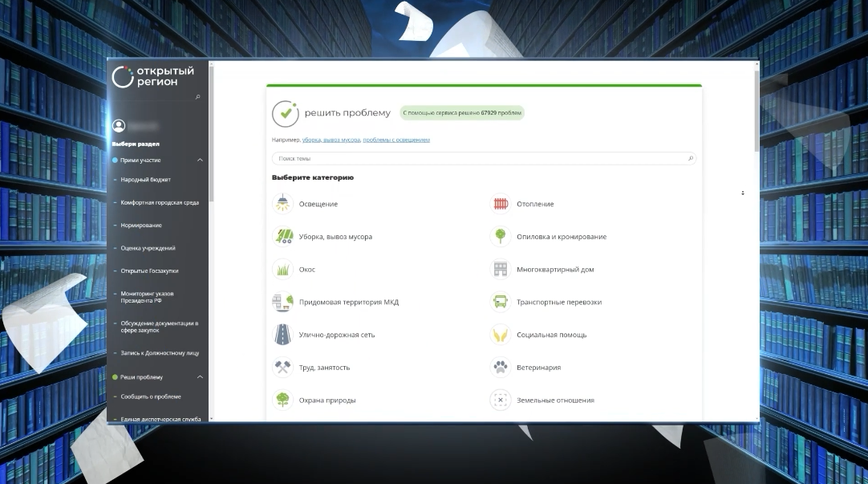Open the Уборка, вывоз мусора truck icon
The height and width of the screenshot is (484, 868).
pos(282,237)
